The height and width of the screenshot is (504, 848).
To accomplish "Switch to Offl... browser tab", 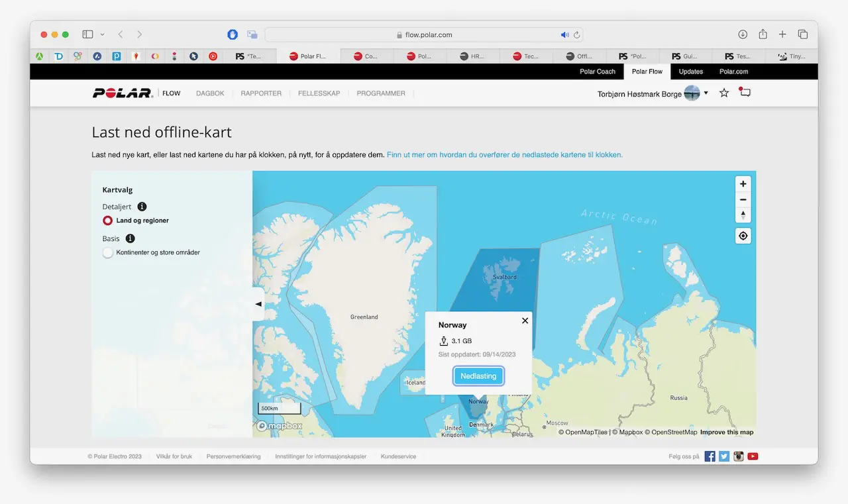I will point(578,56).
